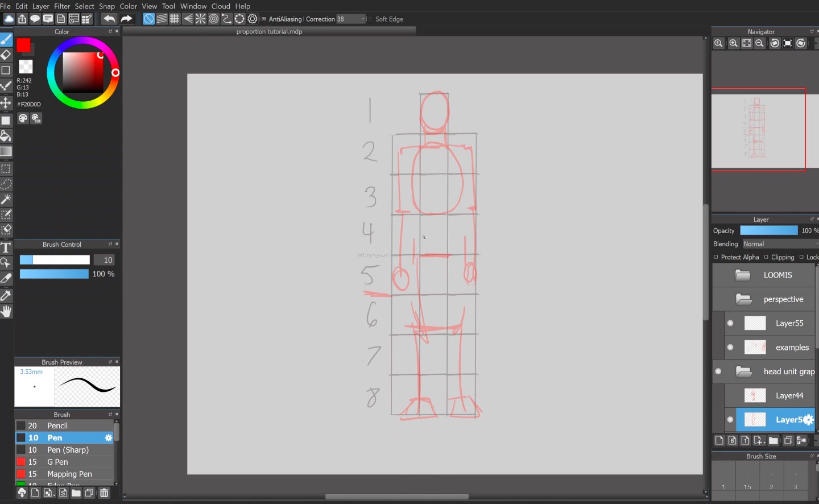Open the Filter menu
819x504 pixels.
click(62, 6)
